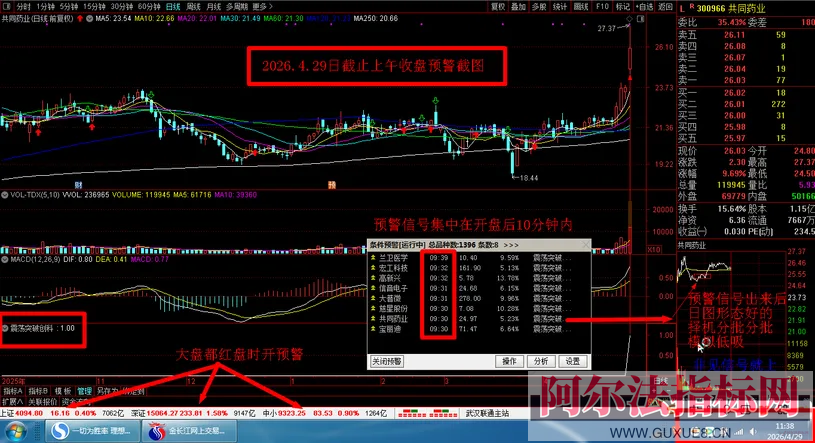Toggle the chart window icon beside diamond
Screen dimensions: 815x443
click(640, 19)
